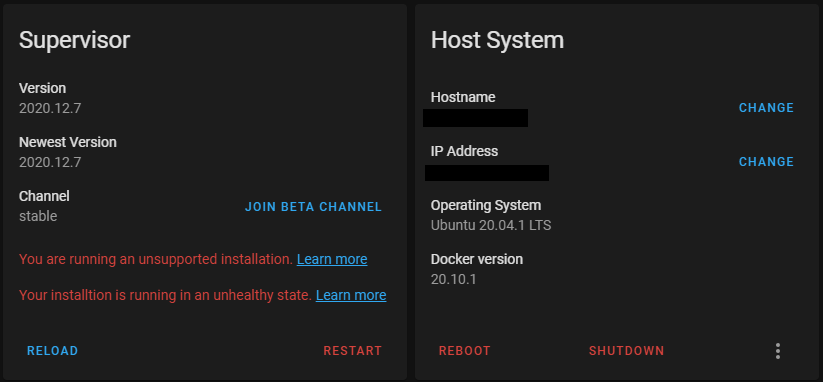823x382 pixels.
Task: Select the Docker version value 20.10.1
Action: [x=453, y=279]
